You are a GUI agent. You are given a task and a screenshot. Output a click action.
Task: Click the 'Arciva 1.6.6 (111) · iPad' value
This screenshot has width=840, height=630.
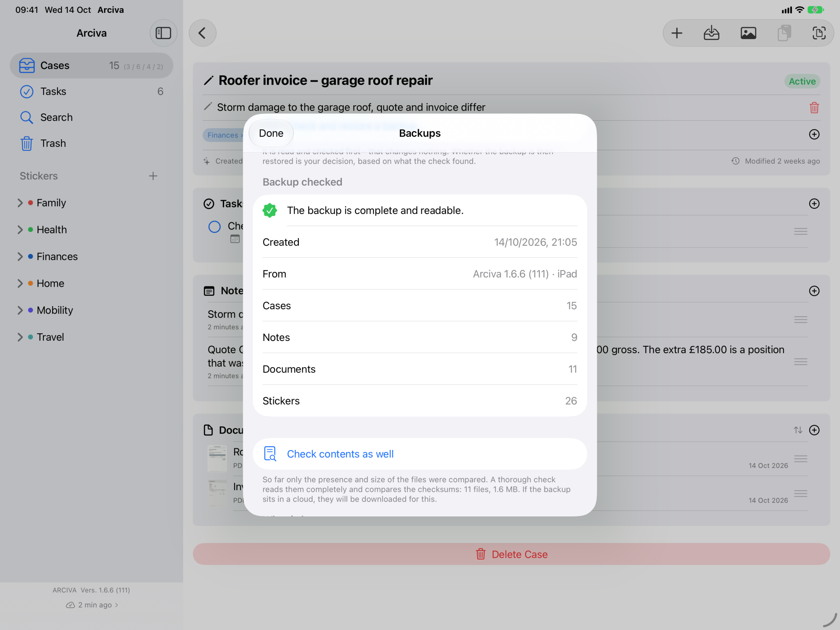pos(525,274)
